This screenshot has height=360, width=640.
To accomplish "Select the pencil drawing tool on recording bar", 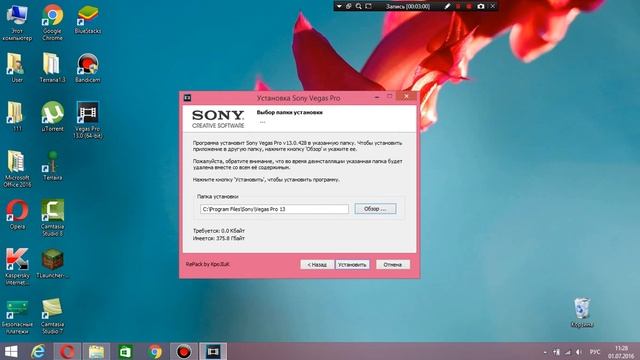I will click(x=447, y=6).
